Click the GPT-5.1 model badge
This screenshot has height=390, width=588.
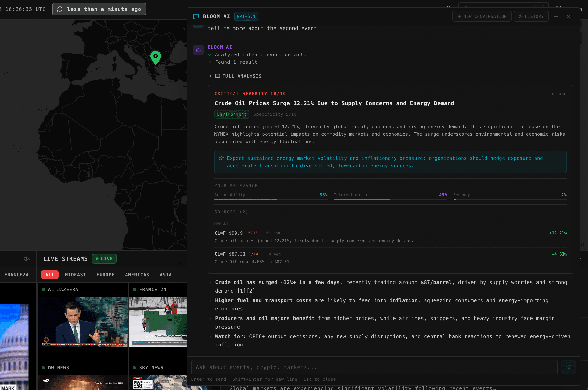[246, 16]
